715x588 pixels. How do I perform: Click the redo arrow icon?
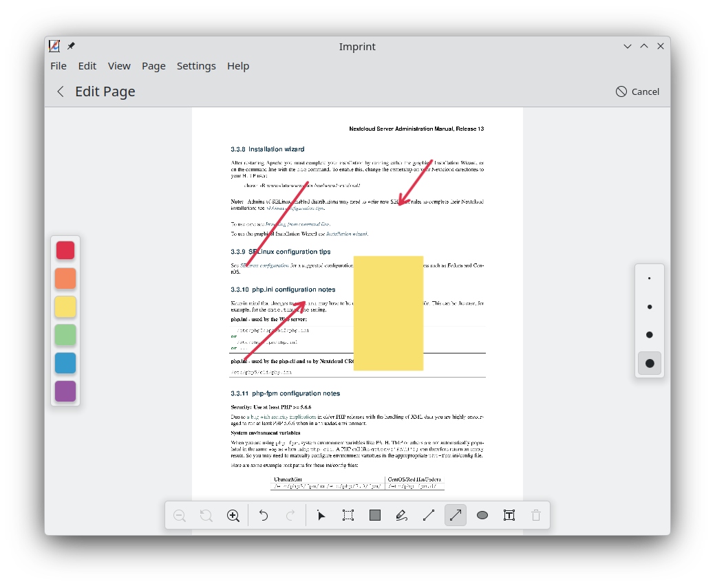pos(290,516)
